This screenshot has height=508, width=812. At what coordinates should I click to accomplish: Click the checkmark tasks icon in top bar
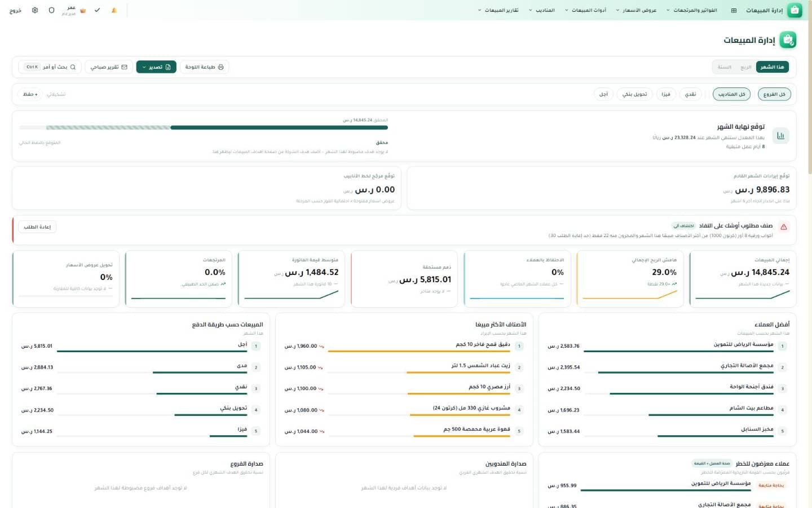click(97, 10)
